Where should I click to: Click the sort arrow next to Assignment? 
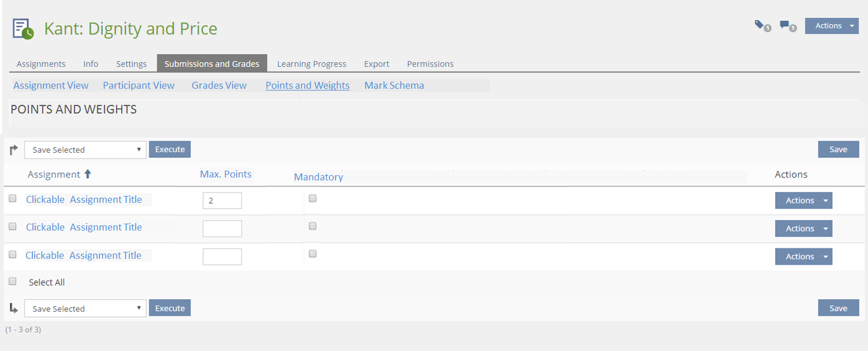[88, 174]
